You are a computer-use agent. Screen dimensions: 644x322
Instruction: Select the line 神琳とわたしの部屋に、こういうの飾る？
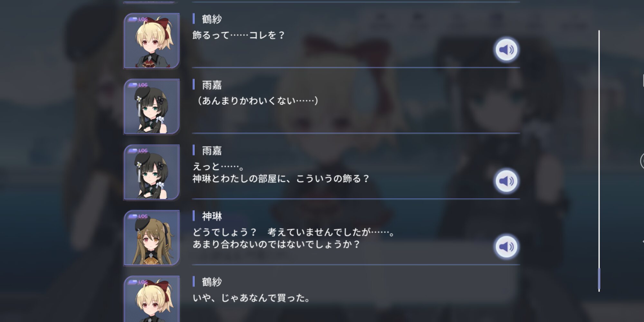281,179
